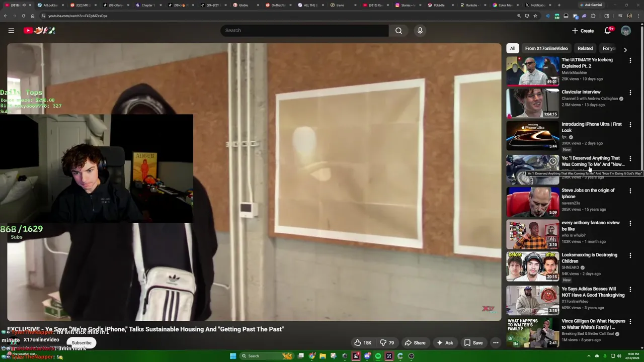Save the video to a playlist
The height and width of the screenshot is (362, 644).
473,343
